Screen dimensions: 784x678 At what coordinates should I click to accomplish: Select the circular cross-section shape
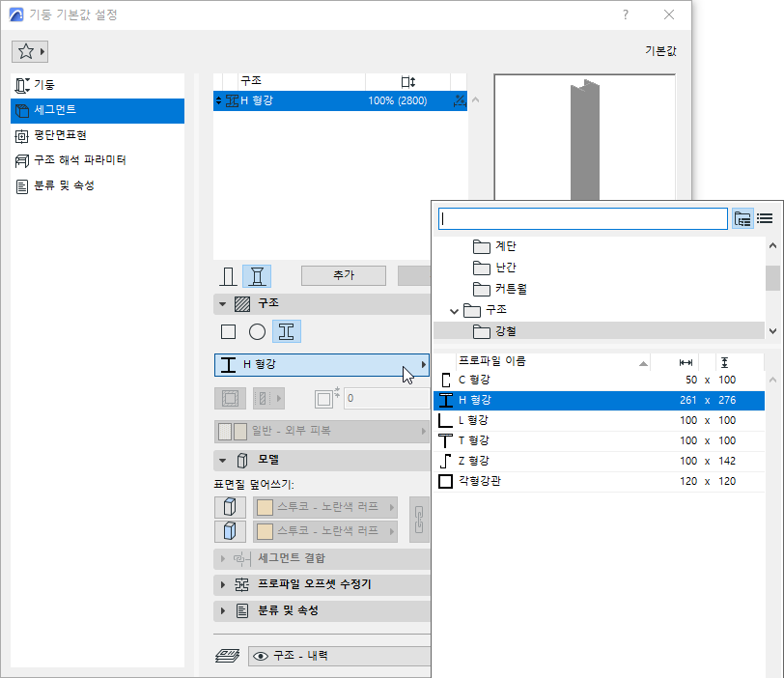(x=257, y=331)
